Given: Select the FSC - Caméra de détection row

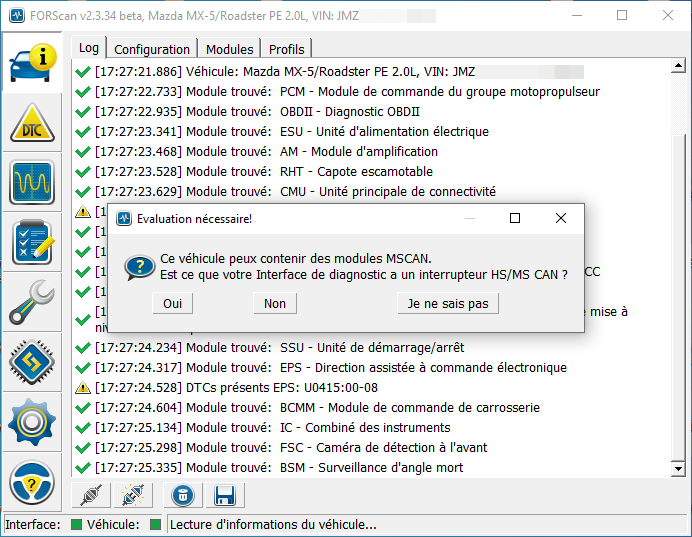Looking at the screenshot, I should [x=281, y=448].
